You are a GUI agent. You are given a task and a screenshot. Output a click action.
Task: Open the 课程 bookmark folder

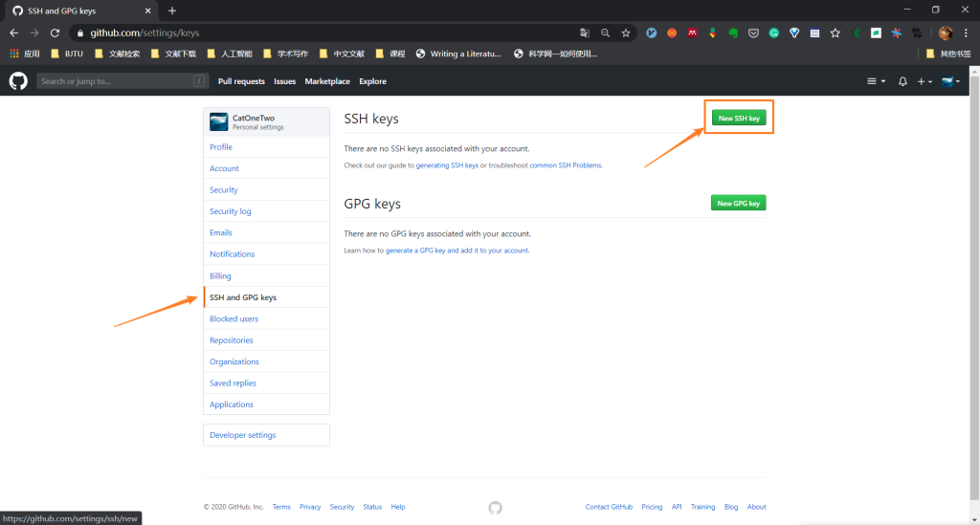[x=390, y=54]
